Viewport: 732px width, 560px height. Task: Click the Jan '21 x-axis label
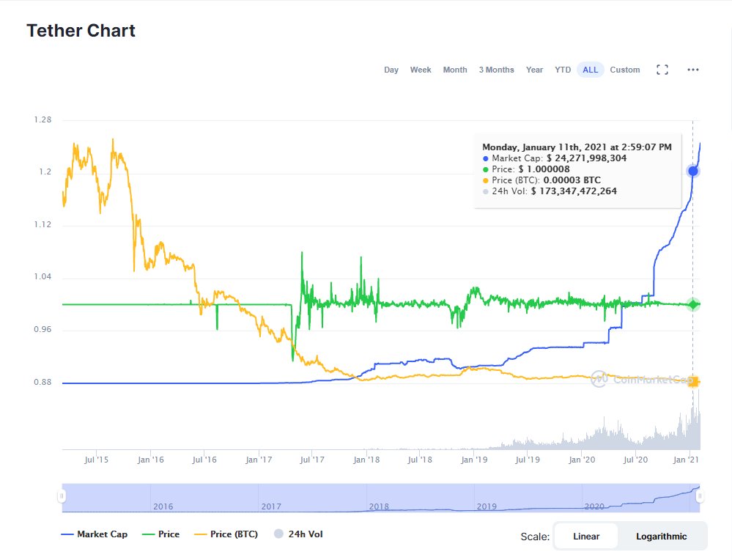point(686,460)
